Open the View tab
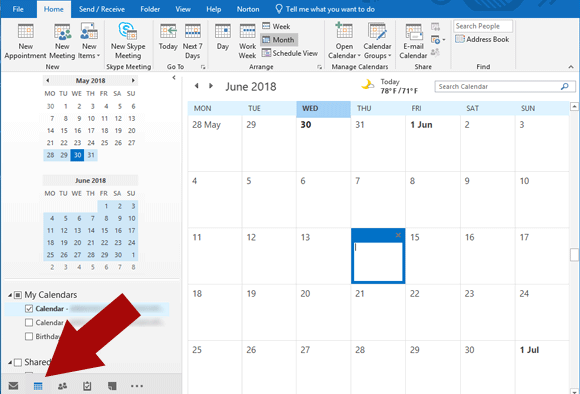The width and height of the screenshot is (580, 394). pos(183,9)
